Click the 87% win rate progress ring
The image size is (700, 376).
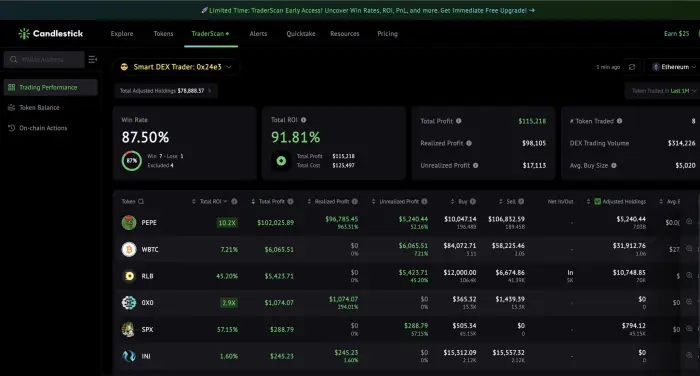tap(131, 161)
